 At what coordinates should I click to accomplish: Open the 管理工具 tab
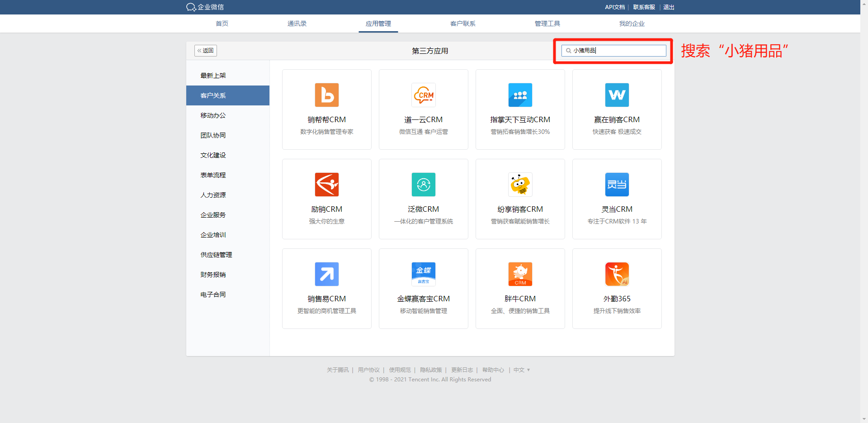pos(547,24)
